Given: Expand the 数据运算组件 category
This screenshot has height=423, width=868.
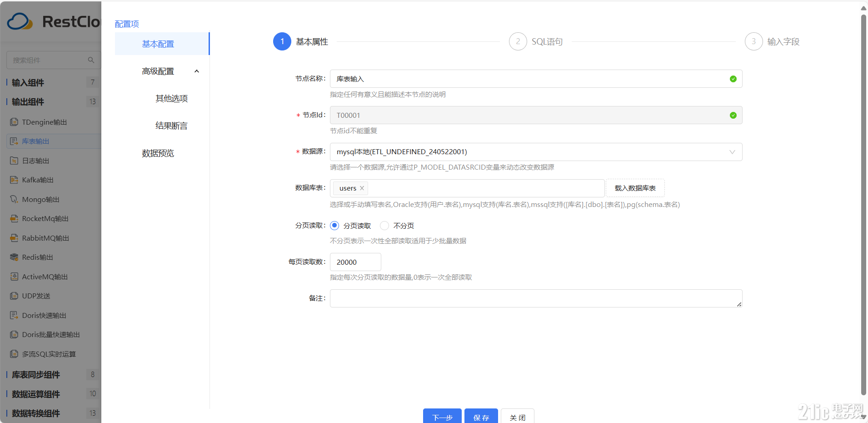Looking at the screenshot, I should point(36,394).
